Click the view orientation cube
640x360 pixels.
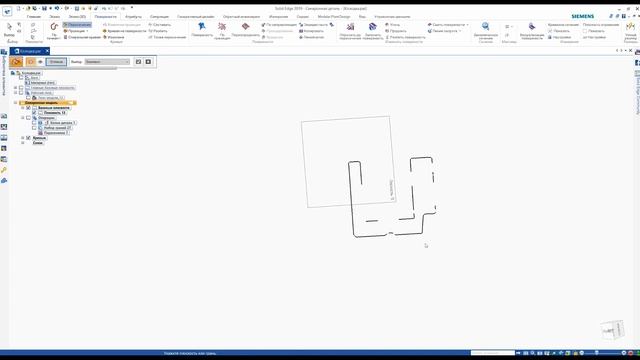tap(612, 330)
